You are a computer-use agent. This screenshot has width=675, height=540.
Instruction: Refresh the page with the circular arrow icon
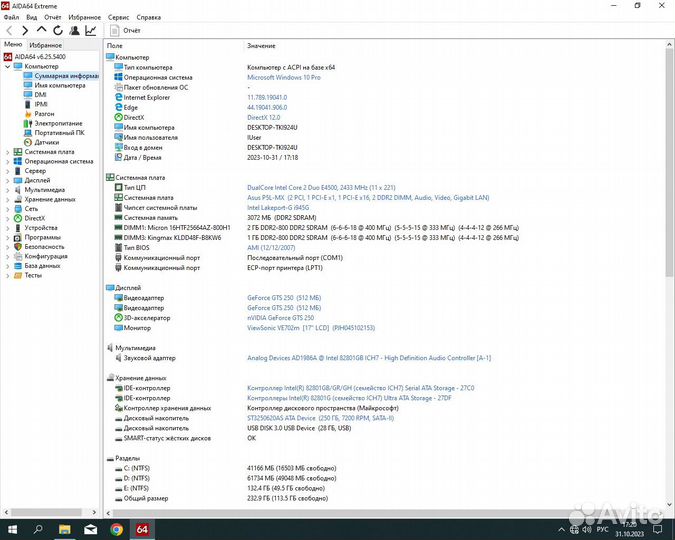pyautogui.click(x=58, y=31)
